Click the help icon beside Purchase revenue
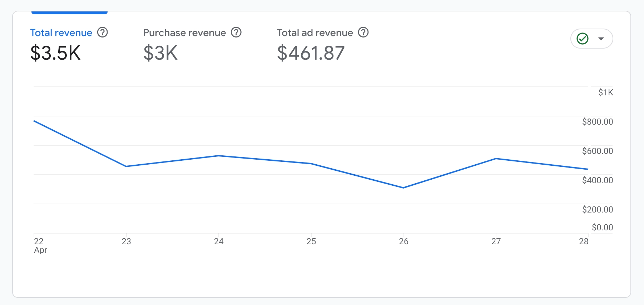 click(x=236, y=32)
